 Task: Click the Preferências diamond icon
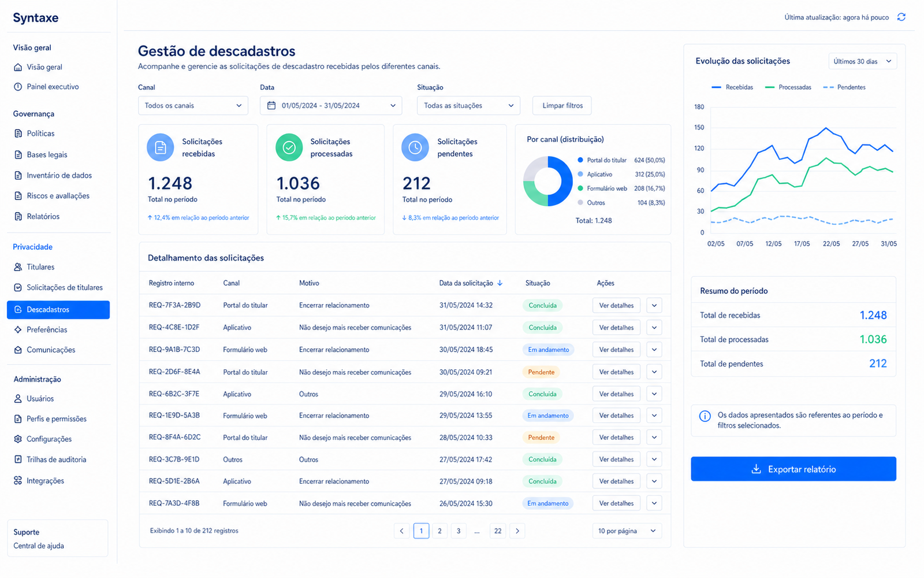(18, 329)
